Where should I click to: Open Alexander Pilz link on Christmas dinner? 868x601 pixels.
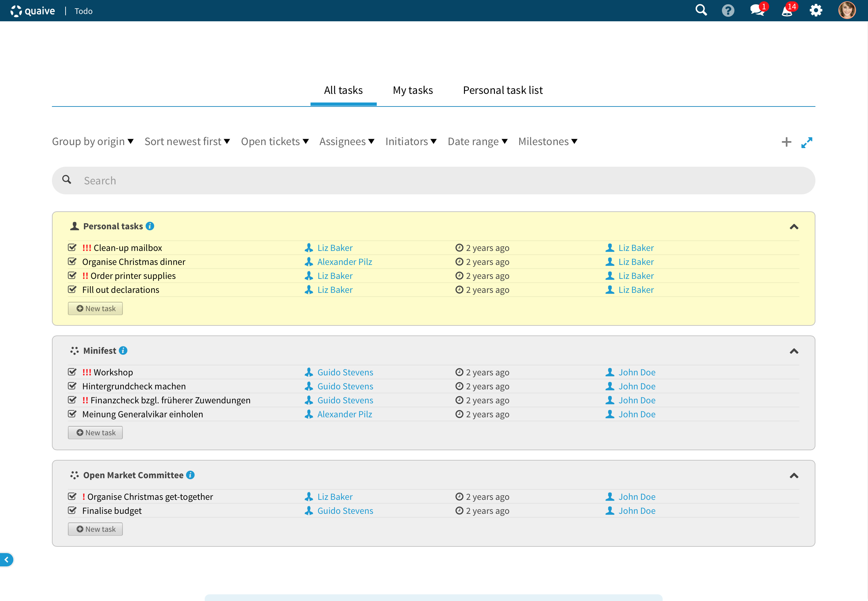coord(344,262)
